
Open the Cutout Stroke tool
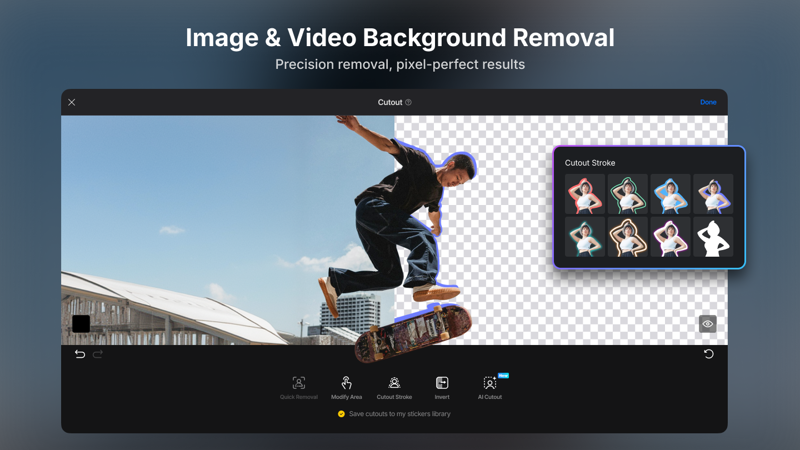click(x=394, y=388)
